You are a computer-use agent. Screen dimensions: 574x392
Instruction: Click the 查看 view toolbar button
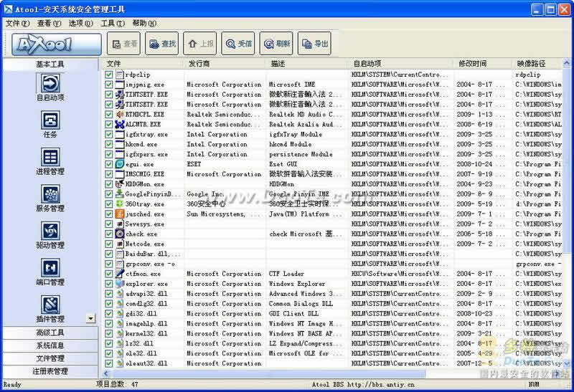coord(123,44)
